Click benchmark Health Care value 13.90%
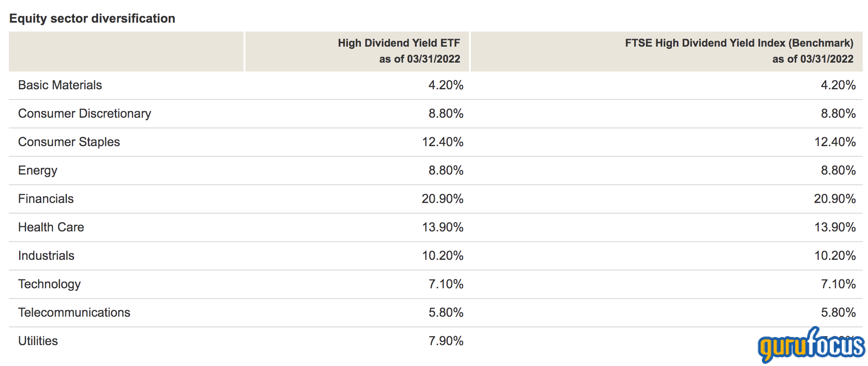 pyautogui.click(x=835, y=227)
